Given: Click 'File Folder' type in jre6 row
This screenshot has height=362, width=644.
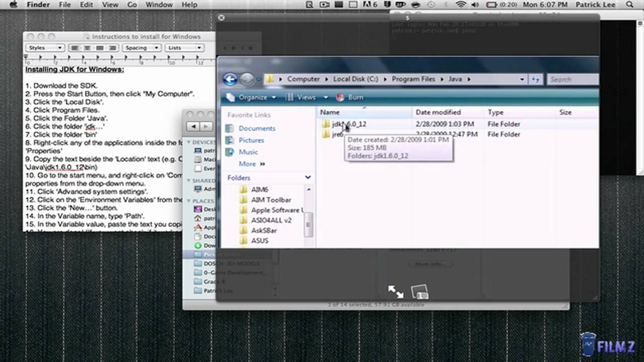Looking at the screenshot, I should click(x=504, y=134).
